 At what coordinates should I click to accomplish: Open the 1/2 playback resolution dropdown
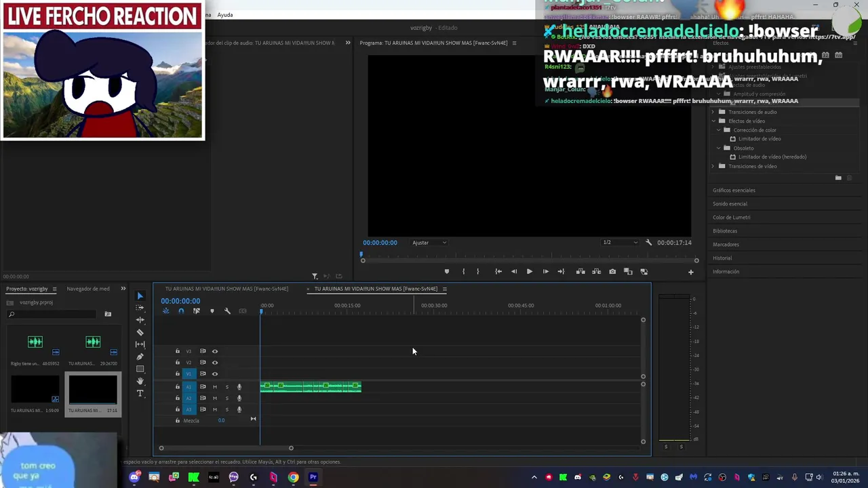click(x=620, y=243)
